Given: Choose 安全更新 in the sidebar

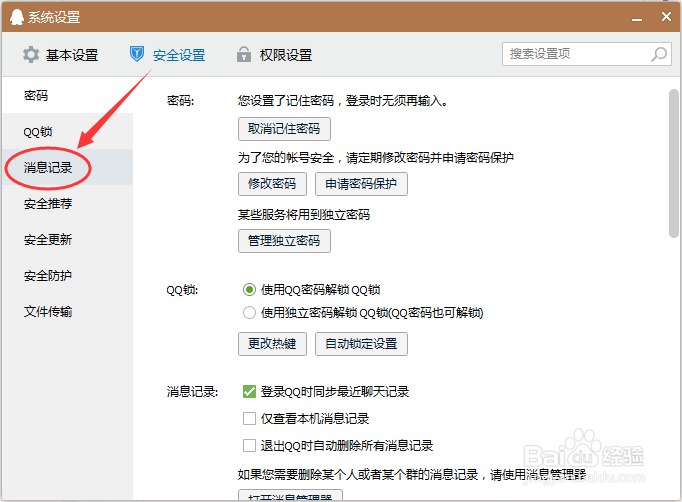Looking at the screenshot, I should [67, 239].
